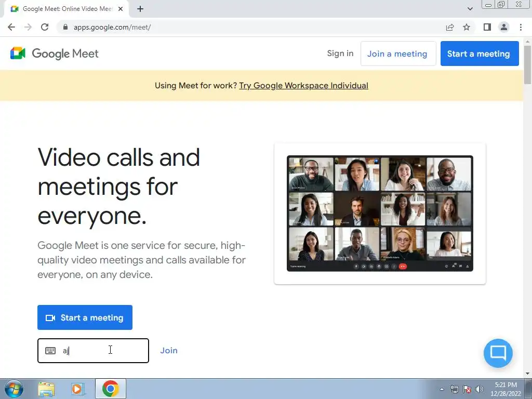Open Try Google Workspace Individual link
This screenshot has width=532, height=399.
pyautogui.click(x=303, y=86)
